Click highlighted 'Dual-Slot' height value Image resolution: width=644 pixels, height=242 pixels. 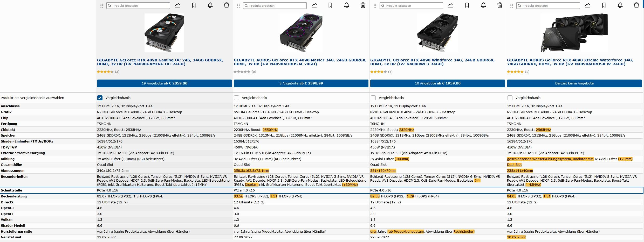pos(514,165)
